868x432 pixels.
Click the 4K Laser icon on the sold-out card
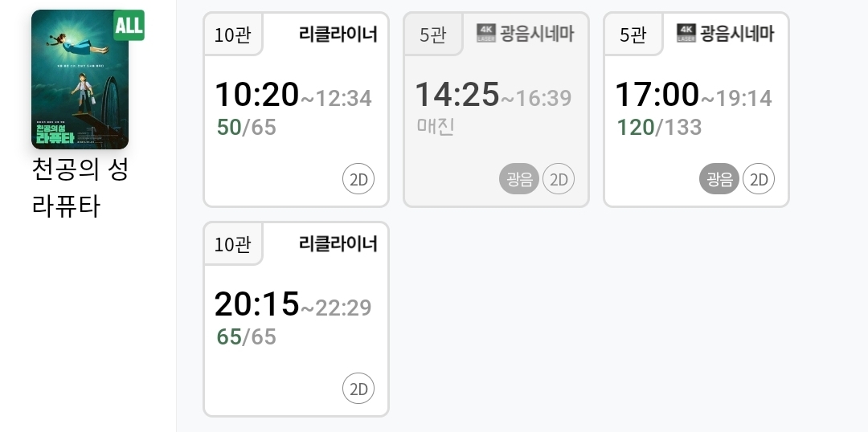[486, 33]
